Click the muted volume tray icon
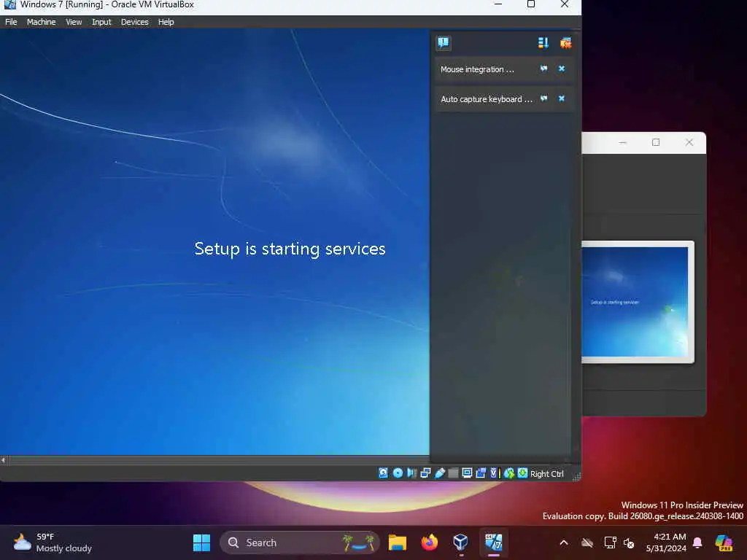 coord(629,542)
